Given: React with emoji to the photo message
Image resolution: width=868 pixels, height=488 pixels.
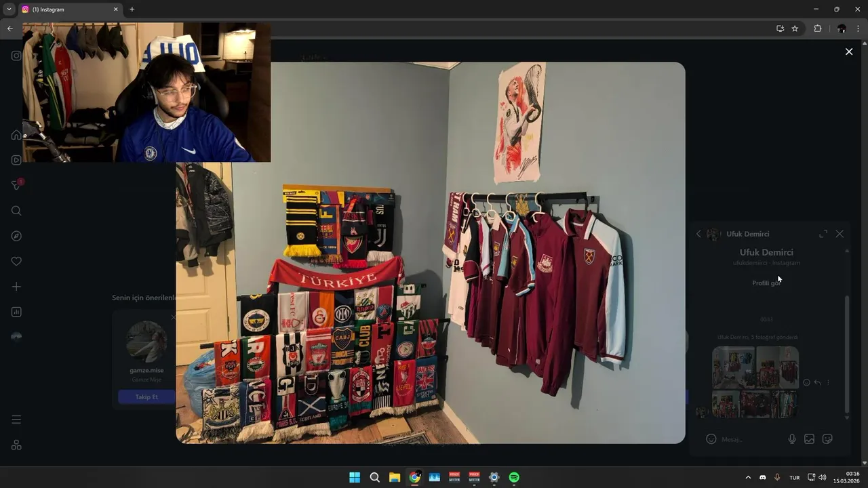Looking at the screenshot, I should (806, 382).
